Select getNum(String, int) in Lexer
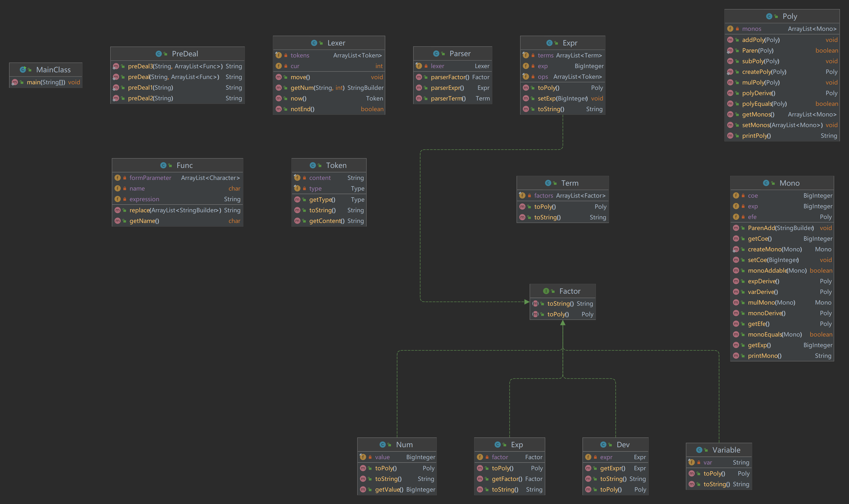The image size is (849, 504). click(329, 88)
